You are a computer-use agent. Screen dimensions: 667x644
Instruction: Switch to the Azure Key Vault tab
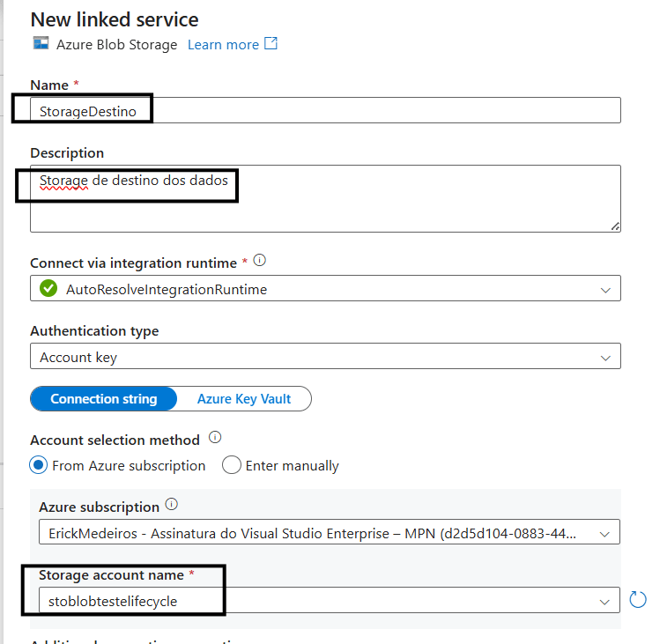click(243, 399)
